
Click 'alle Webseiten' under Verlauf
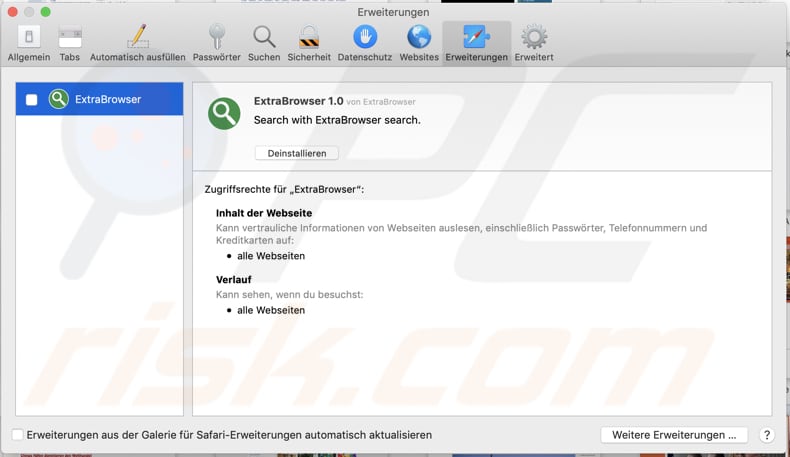(x=271, y=310)
